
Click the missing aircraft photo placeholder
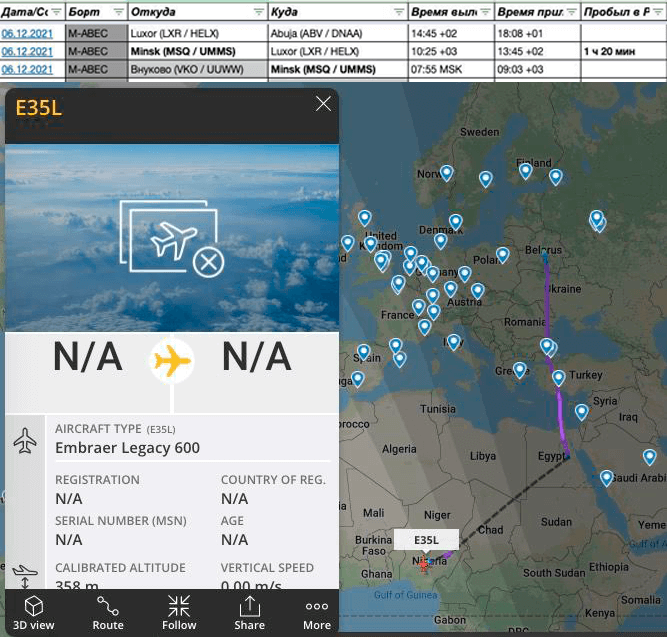click(171, 238)
